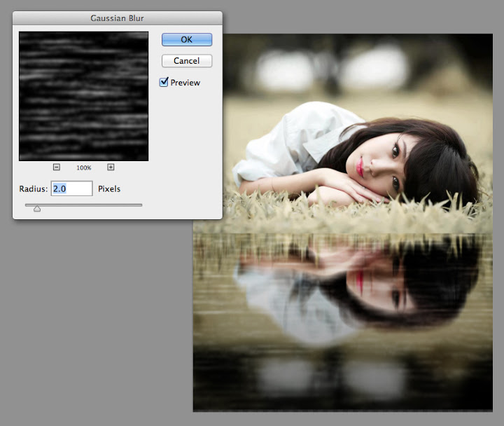Viewport: 504px width, 426px height.
Task: Zoom out the preview with minus icon
Action: (x=57, y=167)
